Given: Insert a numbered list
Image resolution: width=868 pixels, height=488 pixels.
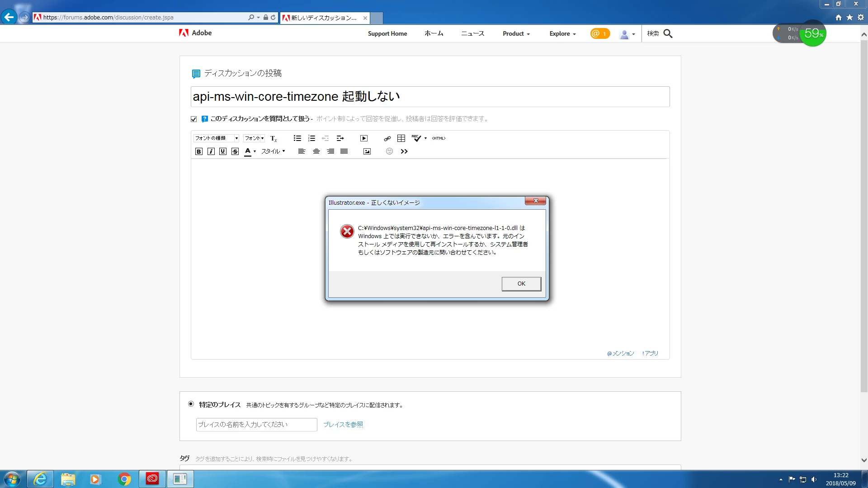Looking at the screenshot, I should (311, 138).
